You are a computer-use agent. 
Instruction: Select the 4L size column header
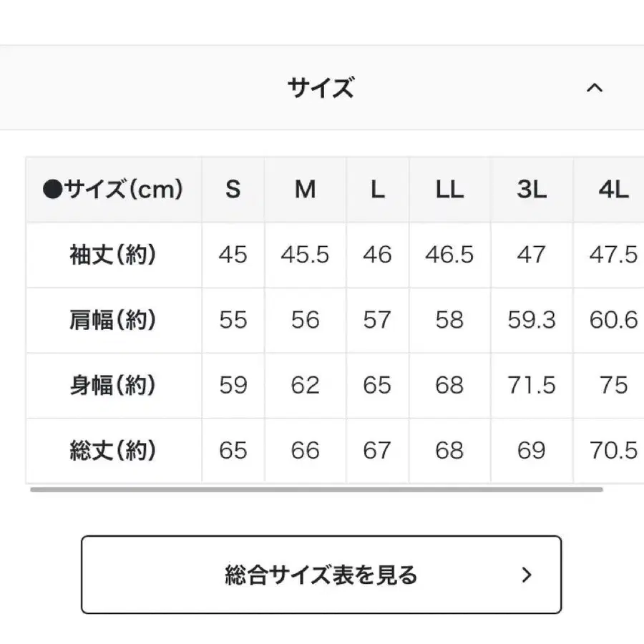[613, 190]
